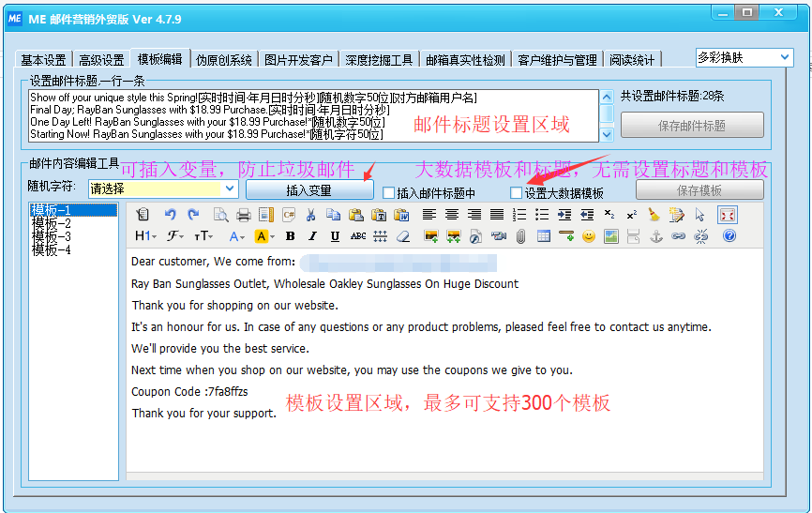Decrease indent
Viewport: 812px width, 513px height.
click(587, 215)
